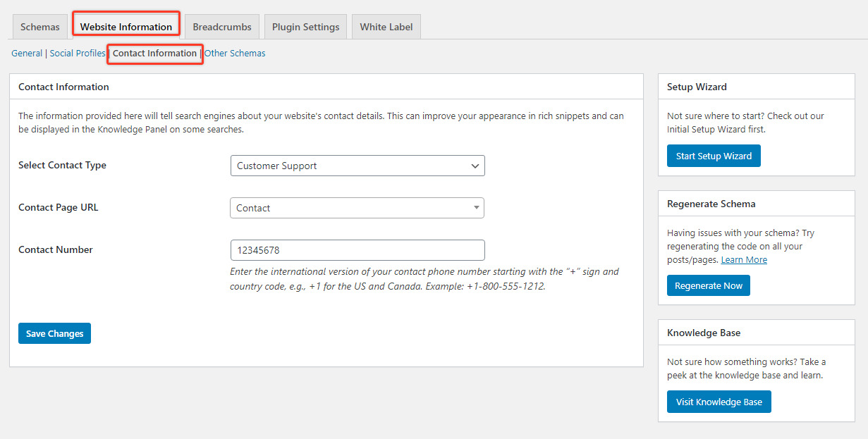
Task: Open the Select Contact Type dropdown
Action: (x=357, y=166)
